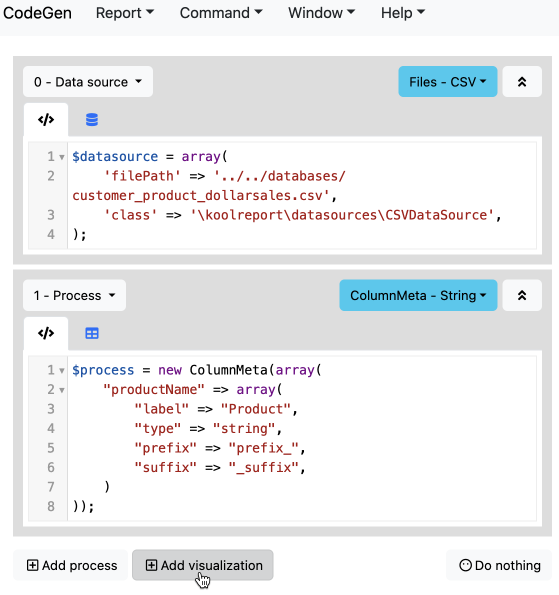Fold the productName array on line 2

click(62, 390)
